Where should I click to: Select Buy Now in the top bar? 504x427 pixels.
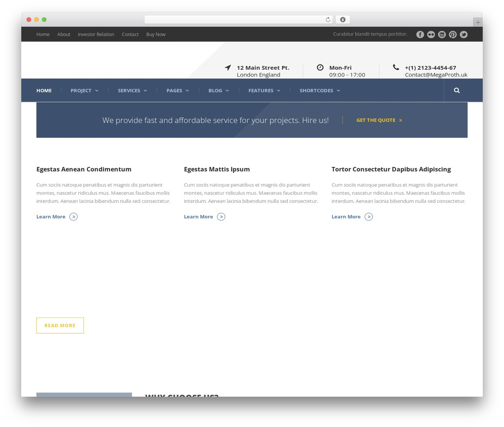point(156,35)
